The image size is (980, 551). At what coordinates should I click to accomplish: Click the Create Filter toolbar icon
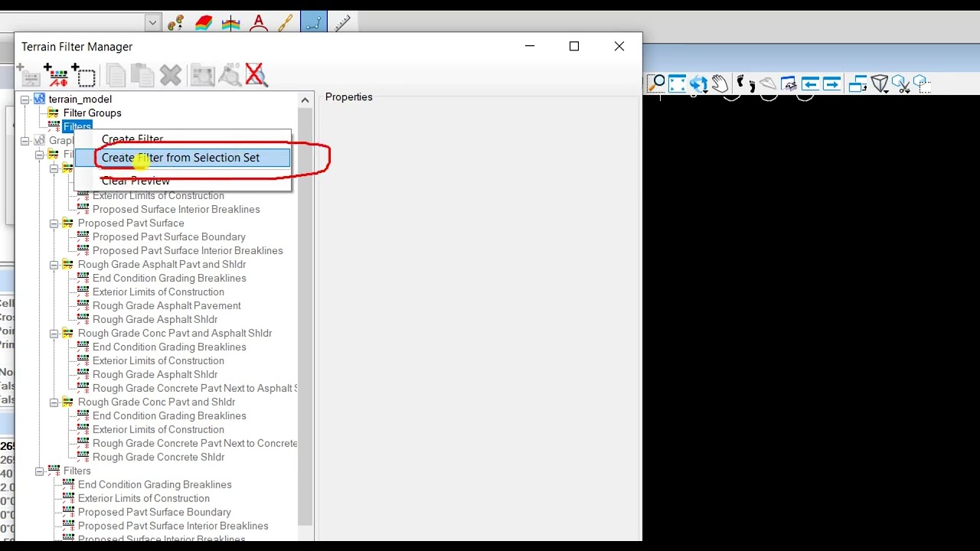[x=57, y=75]
